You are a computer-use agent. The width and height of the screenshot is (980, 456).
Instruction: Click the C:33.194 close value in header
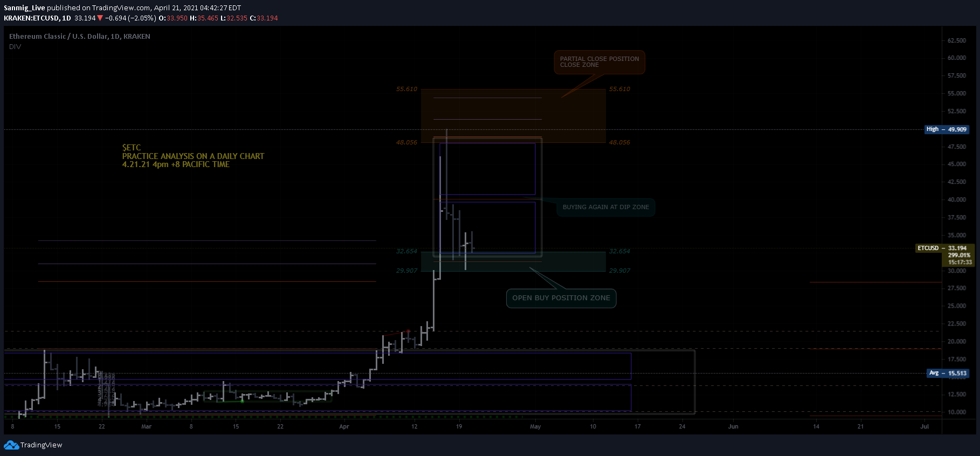pos(264,18)
